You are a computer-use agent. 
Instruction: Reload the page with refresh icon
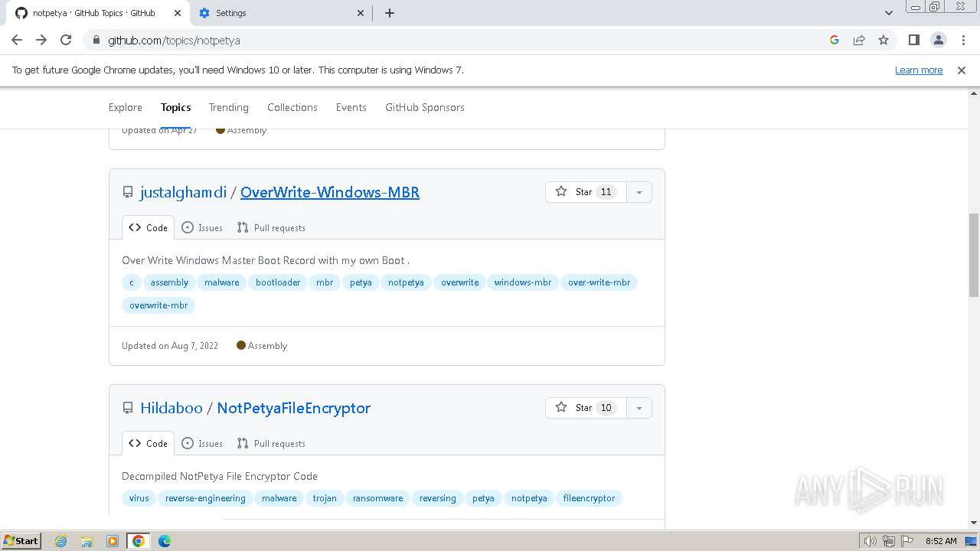click(66, 40)
